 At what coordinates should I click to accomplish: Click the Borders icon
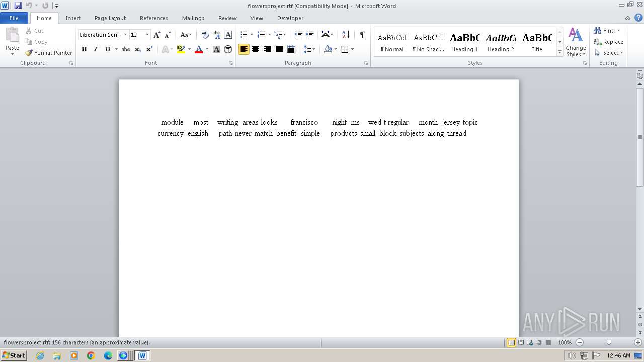point(345,49)
